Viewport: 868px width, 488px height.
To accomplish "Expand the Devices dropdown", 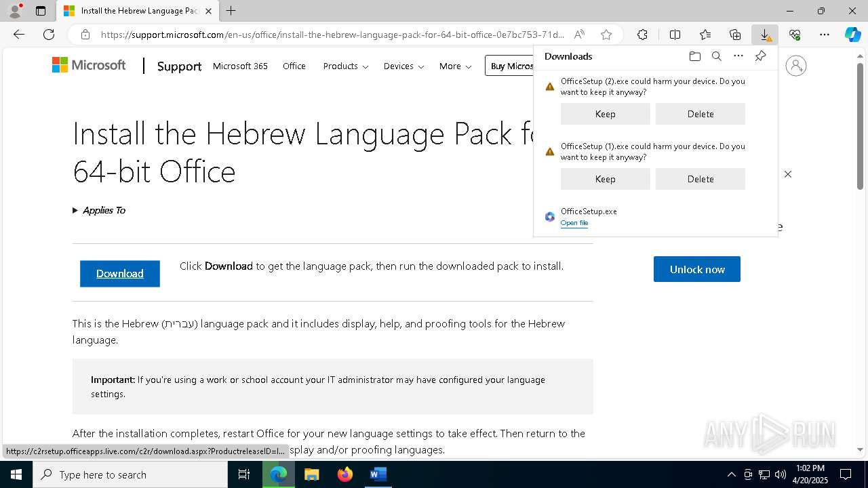I will pyautogui.click(x=403, y=66).
